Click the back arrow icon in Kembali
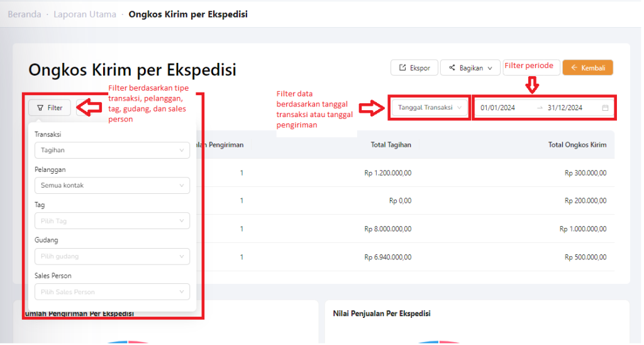 (x=575, y=68)
